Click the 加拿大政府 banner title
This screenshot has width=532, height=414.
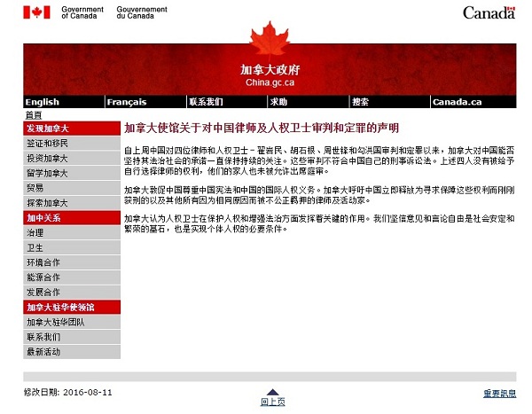270,70
